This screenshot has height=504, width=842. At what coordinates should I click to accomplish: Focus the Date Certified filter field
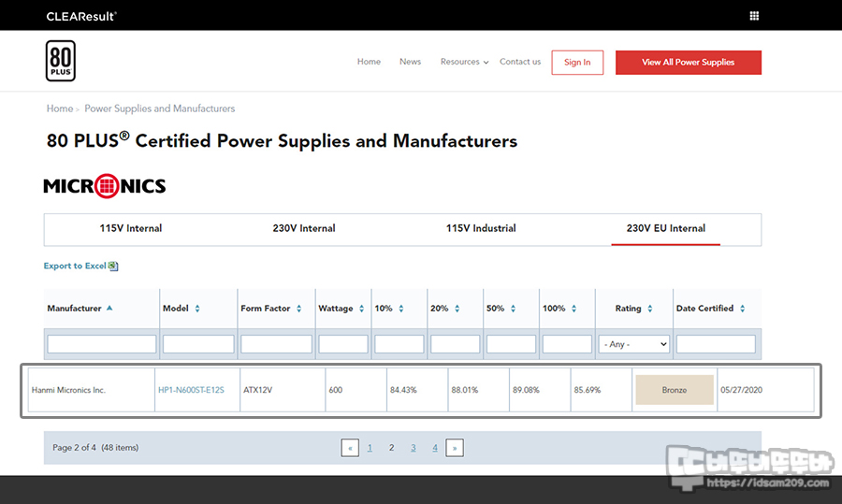point(716,344)
